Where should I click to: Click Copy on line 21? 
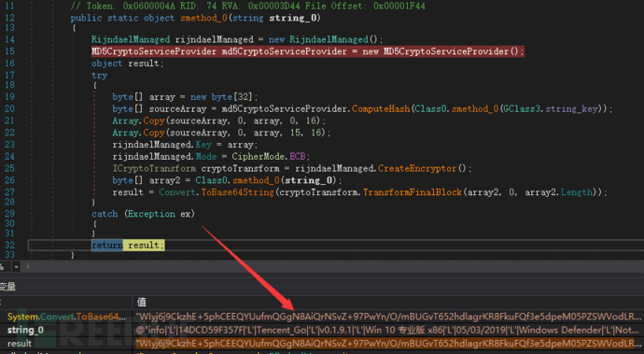(x=154, y=120)
